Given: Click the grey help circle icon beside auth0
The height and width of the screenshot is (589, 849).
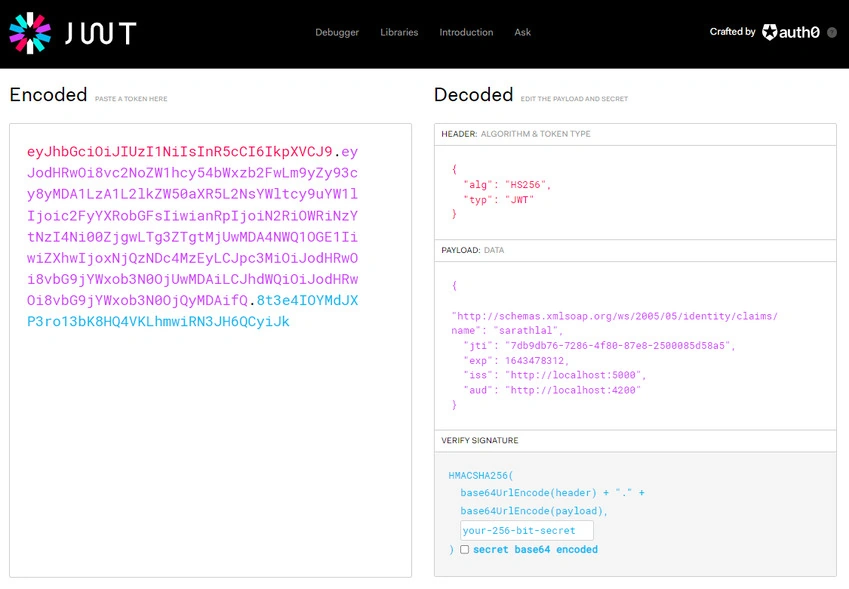Looking at the screenshot, I should point(832,32).
